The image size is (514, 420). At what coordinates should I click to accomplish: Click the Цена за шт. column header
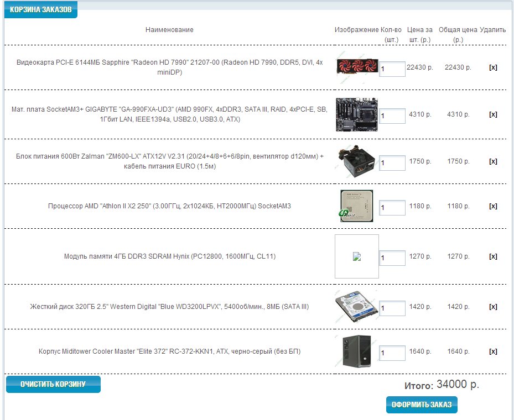click(420, 35)
